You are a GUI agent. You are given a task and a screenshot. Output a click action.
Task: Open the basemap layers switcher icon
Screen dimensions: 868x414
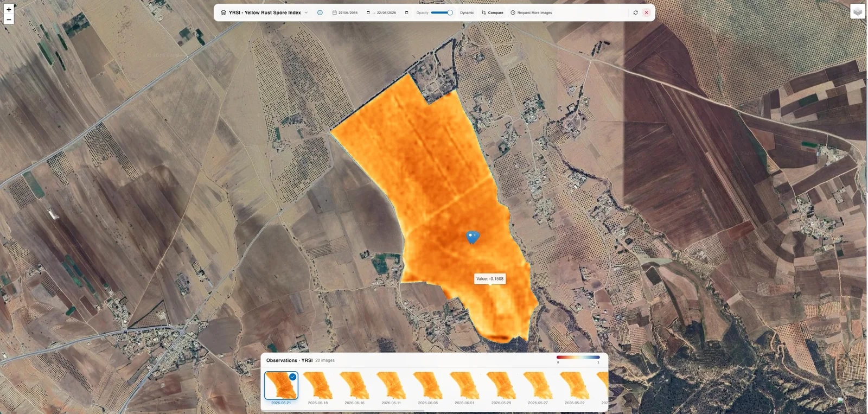click(858, 11)
